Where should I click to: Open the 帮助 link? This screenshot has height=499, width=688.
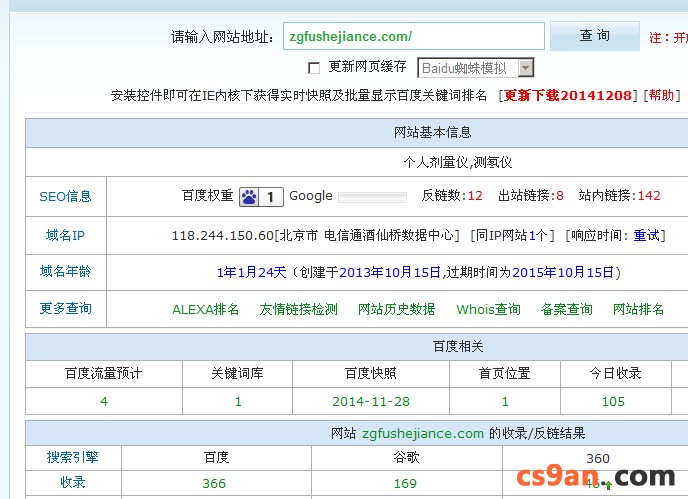[661, 96]
